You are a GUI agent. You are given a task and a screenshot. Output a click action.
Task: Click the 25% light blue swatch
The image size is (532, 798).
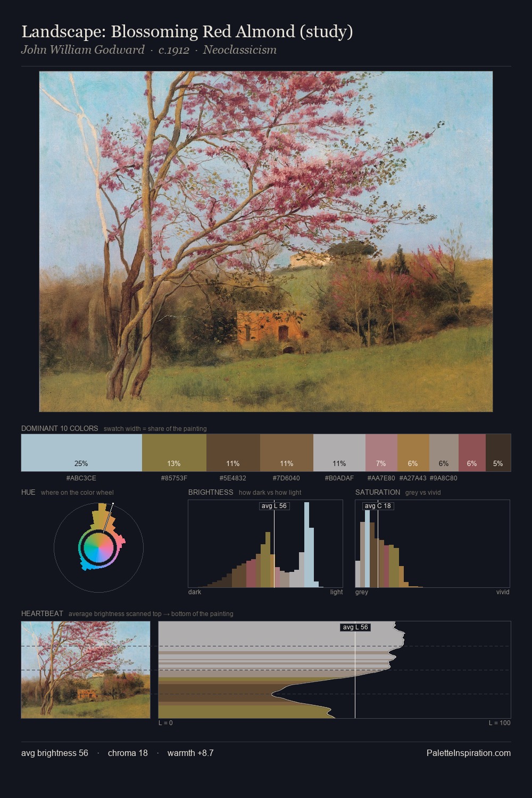(81, 453)
